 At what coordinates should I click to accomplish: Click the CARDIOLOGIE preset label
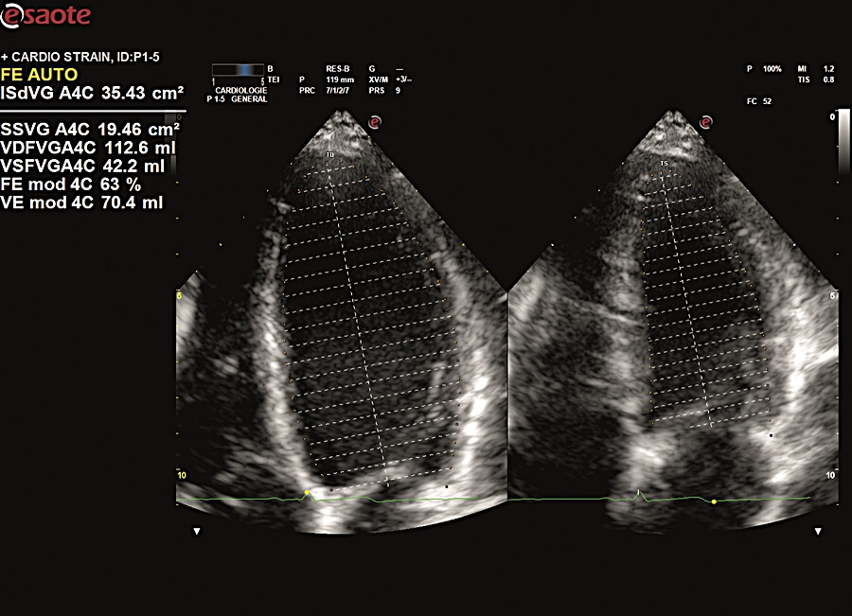coord(243,92)
